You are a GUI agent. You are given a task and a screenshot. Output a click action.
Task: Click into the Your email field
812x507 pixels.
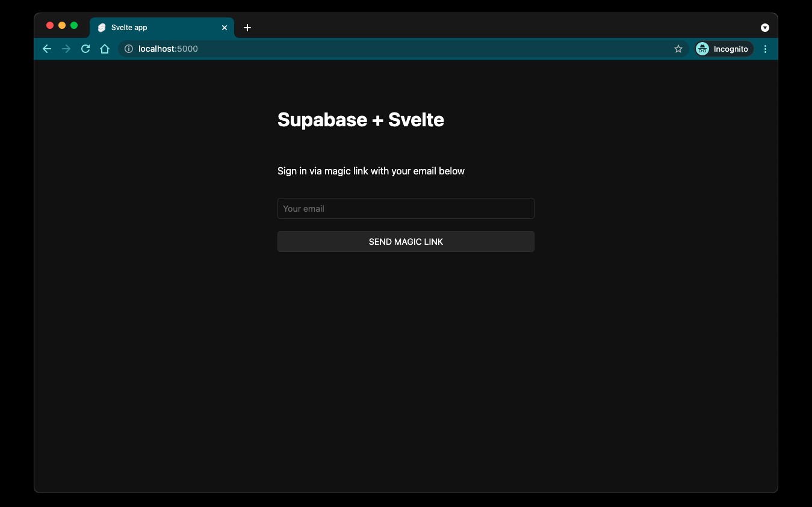pyautogui.click(x=405, y=209)
